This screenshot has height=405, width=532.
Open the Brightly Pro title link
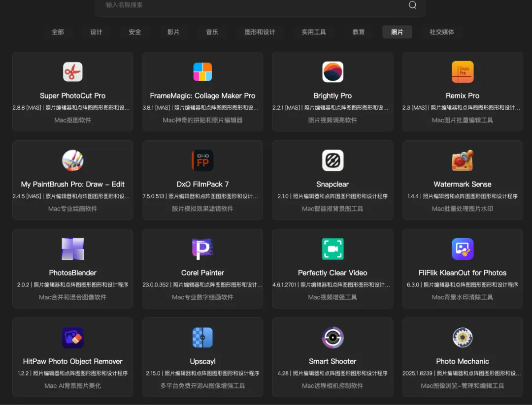332,96
